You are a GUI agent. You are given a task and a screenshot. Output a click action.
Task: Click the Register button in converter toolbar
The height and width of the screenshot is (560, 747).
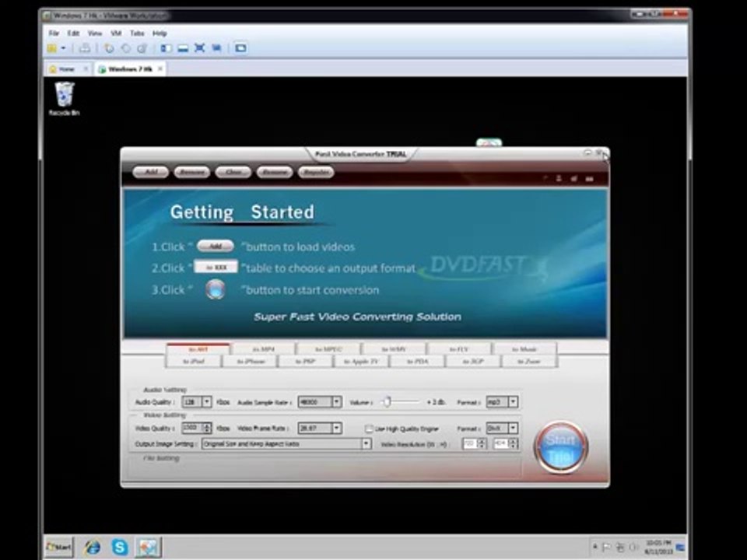(x=317, y=172)
